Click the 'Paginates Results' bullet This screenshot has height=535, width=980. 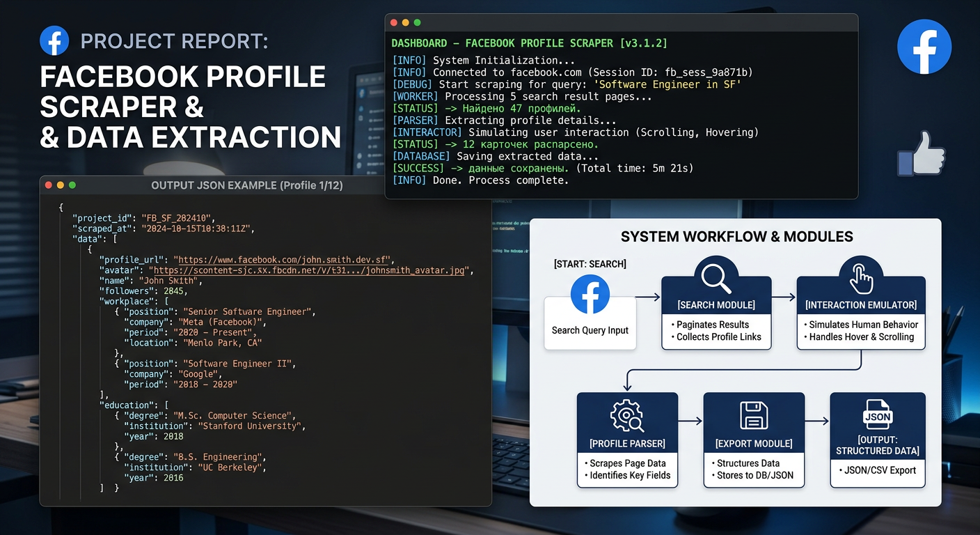(709, 325)
